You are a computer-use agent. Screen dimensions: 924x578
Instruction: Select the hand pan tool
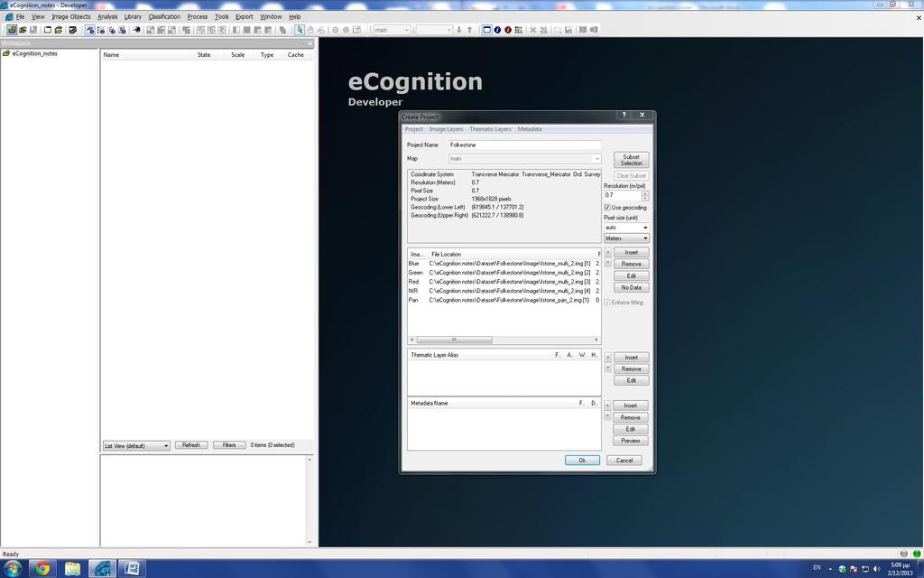click(x=310, y=30)
